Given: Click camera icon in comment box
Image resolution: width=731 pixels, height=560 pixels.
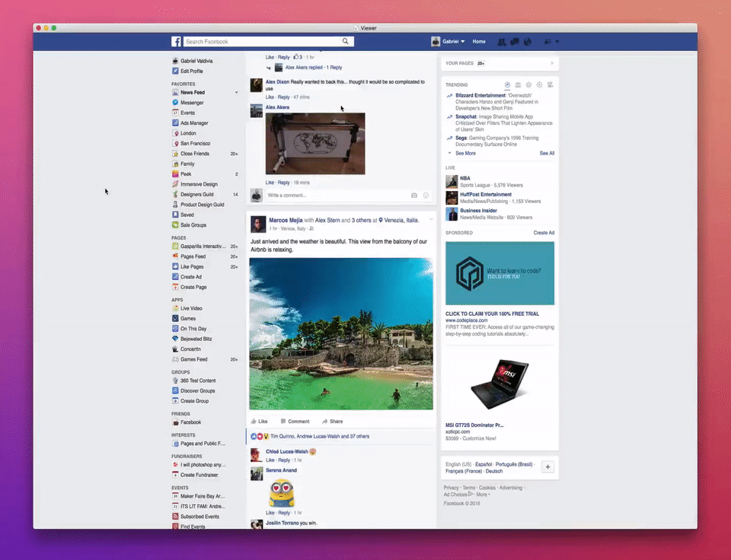Looking at the screenshot, I should [x=414, y=196].
